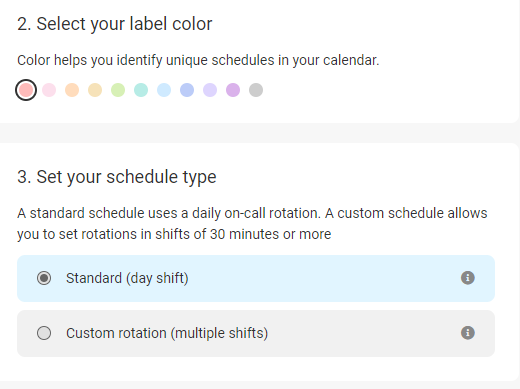Select the Standard (day shift) radio button

[x=44, y=278]
